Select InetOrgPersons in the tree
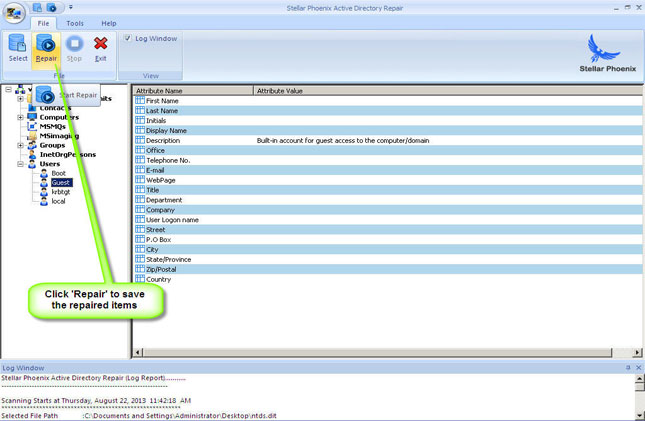 point(67,155)
